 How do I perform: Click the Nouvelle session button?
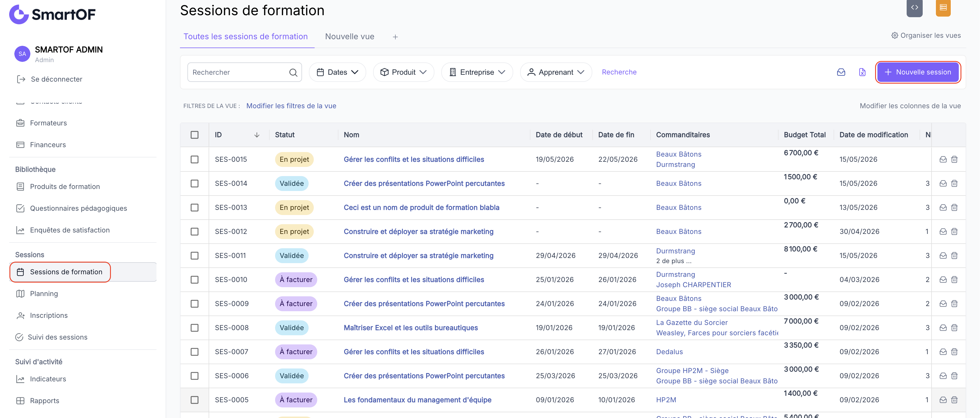click(918, 72)
